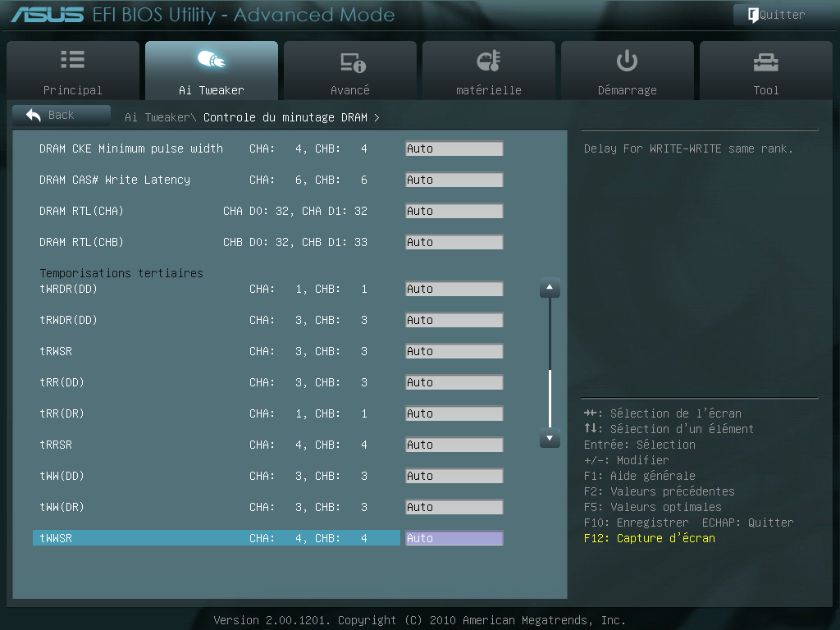The image size is (840, 630).
Task: Open the DRAM CAS# Write Latency Auto field
Action: pyautogui.click(x=454, y=180)
